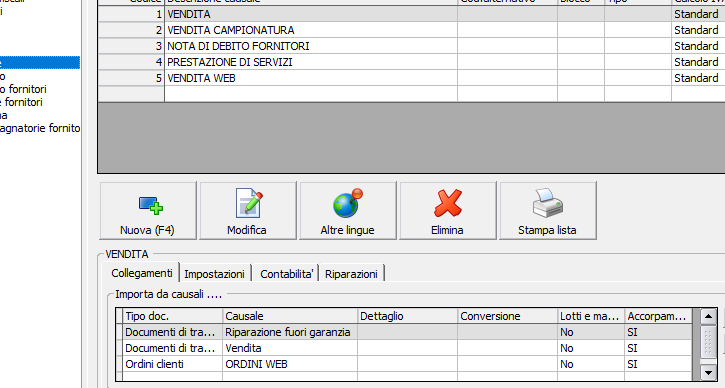The width and height of the screenshot is (725, 388).
Task: Select the VENDITA row in the causali list
Action: (412, 14)
